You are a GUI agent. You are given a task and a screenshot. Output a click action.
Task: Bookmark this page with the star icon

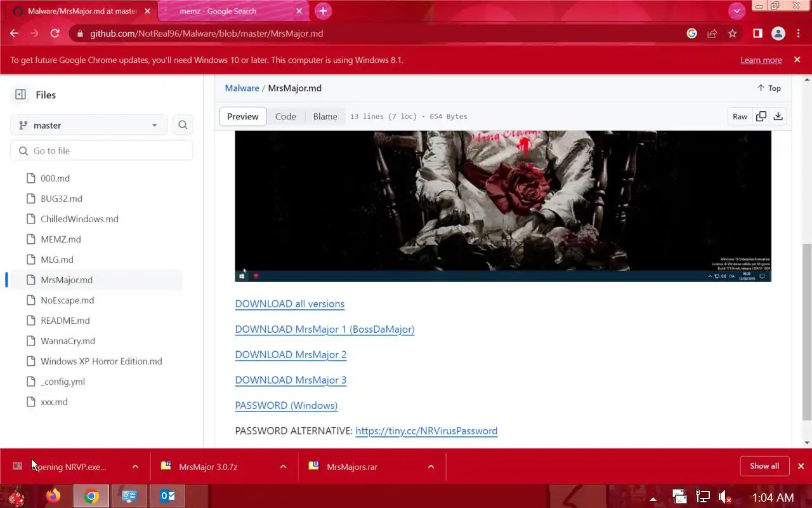tap(733, 34)
